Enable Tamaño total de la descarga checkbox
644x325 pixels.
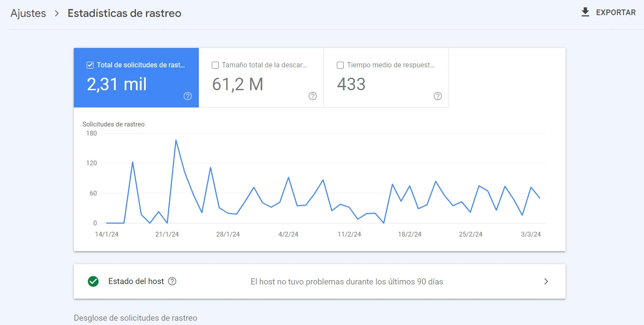pos(215,65)
